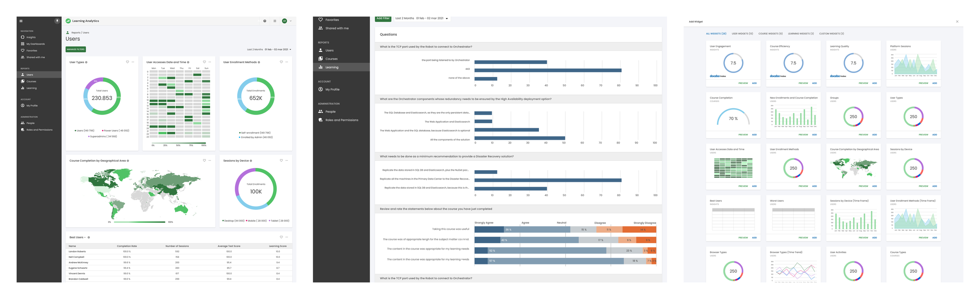Open User Types widget more options
This screenshot has width=980, height=299.
(133, 62)
